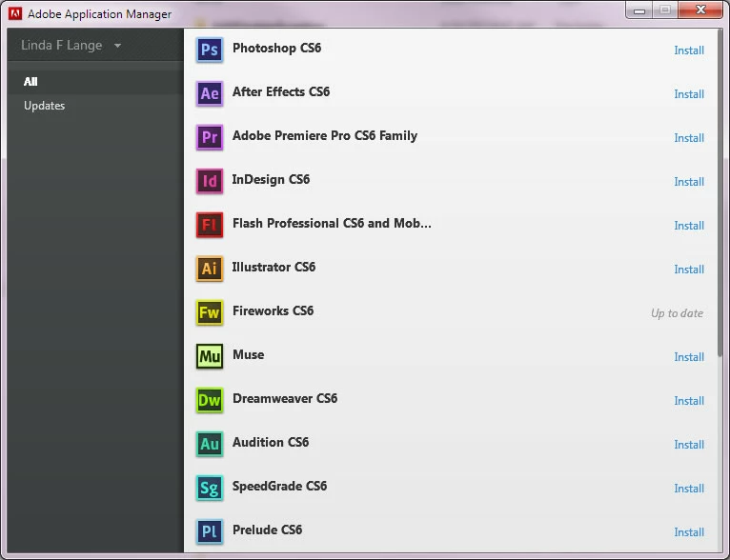
Task: Install Dreamweaver CS6
Action: (x=689, y=400)
